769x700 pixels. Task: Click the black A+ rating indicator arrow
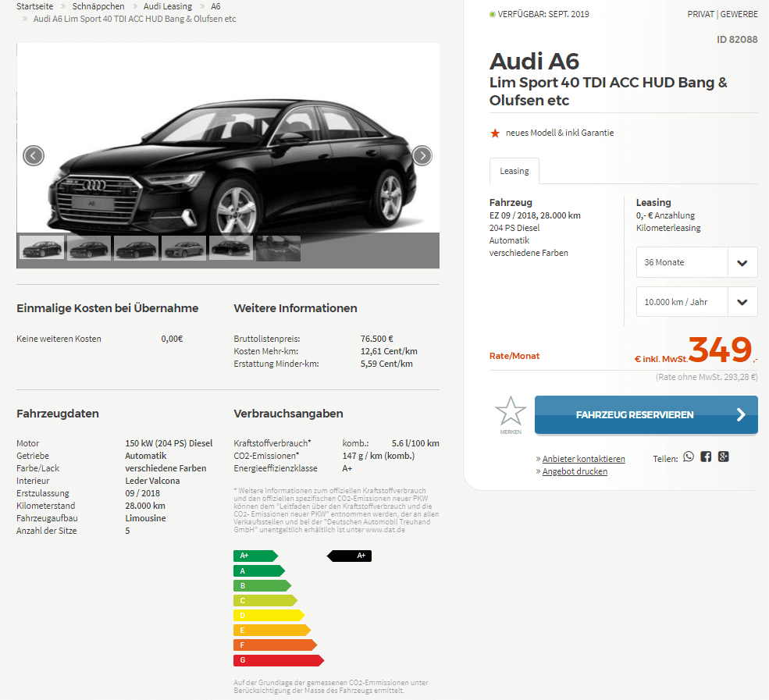[349, 556]
